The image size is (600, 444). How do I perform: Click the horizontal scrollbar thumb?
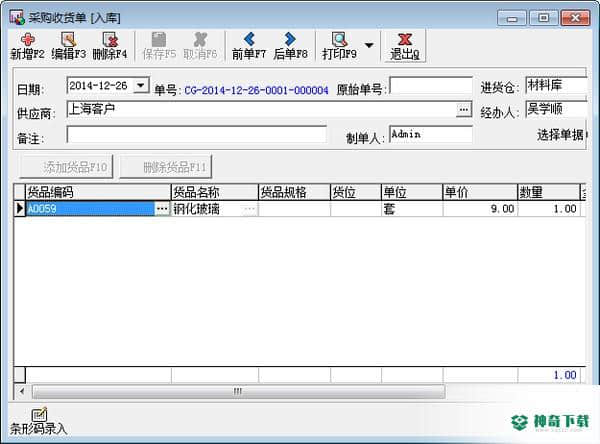(238, 392)
